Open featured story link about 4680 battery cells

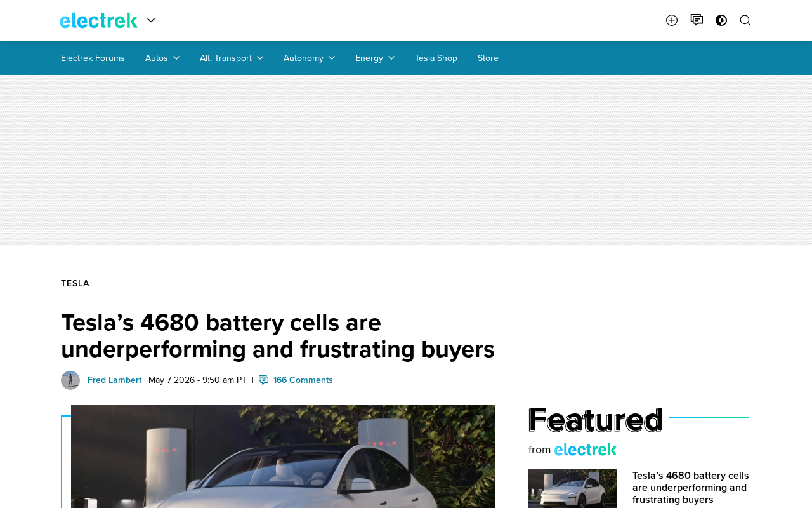pos(691,488)
